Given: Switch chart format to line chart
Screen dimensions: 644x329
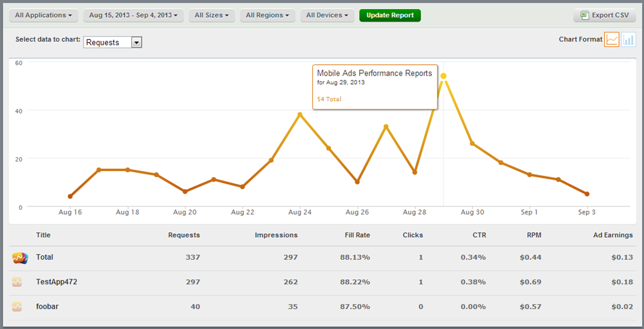Looking at the screenshot, I should pyautogui.click(x=612, y=40).
